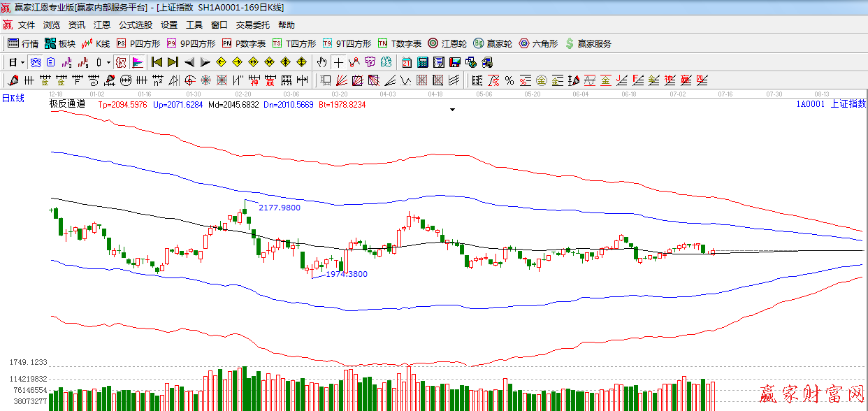Expand the candlestick style dropdown arrow

tap(108, 62)
